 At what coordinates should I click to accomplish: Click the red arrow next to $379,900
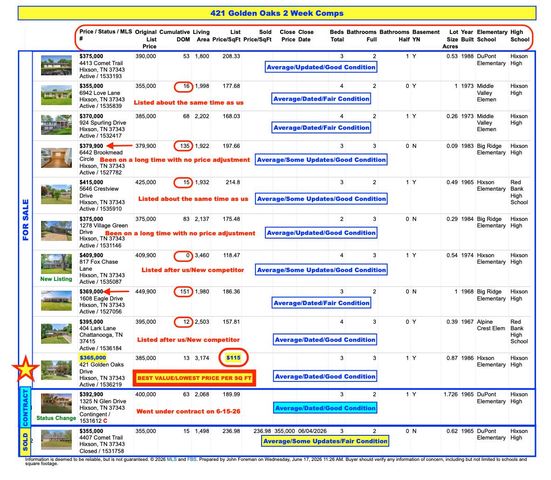pos(119,145)
